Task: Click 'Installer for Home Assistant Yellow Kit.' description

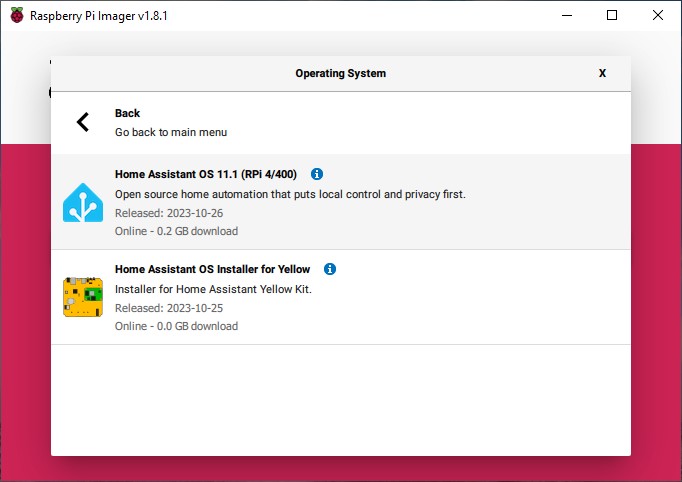Action: pyautogui.click(x=213, y=289)
